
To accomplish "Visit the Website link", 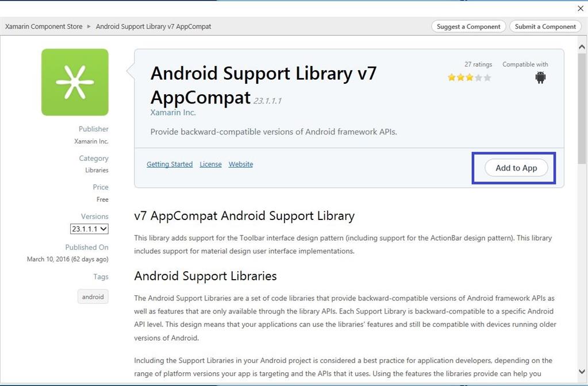I will pos(241,164).
